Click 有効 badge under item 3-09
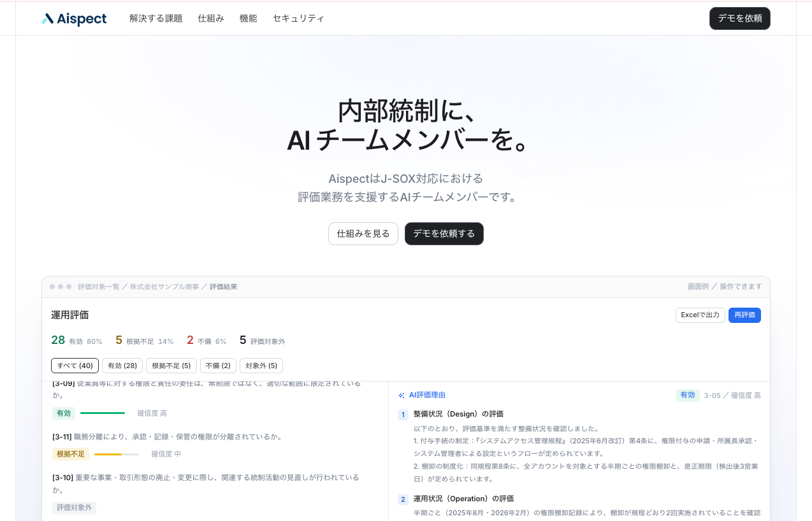This screenshot has height=521, width=812. pyautogui.click(x=64, y=413)
